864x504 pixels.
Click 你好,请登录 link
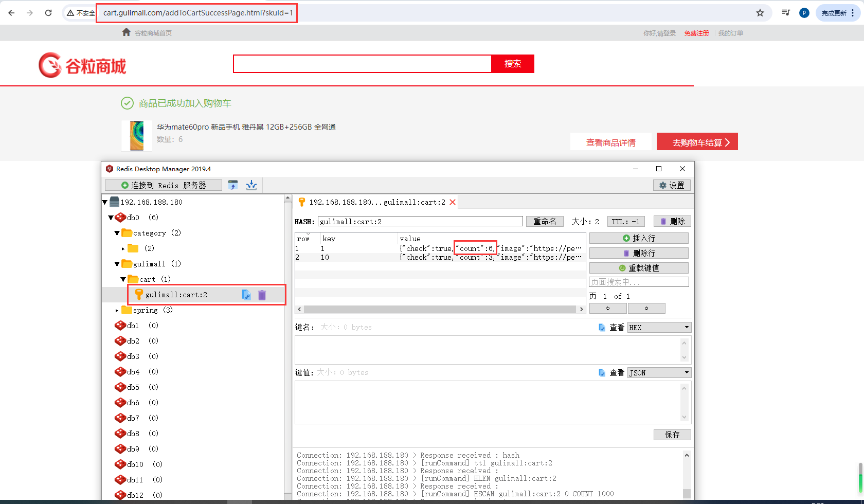coord(659,33)
